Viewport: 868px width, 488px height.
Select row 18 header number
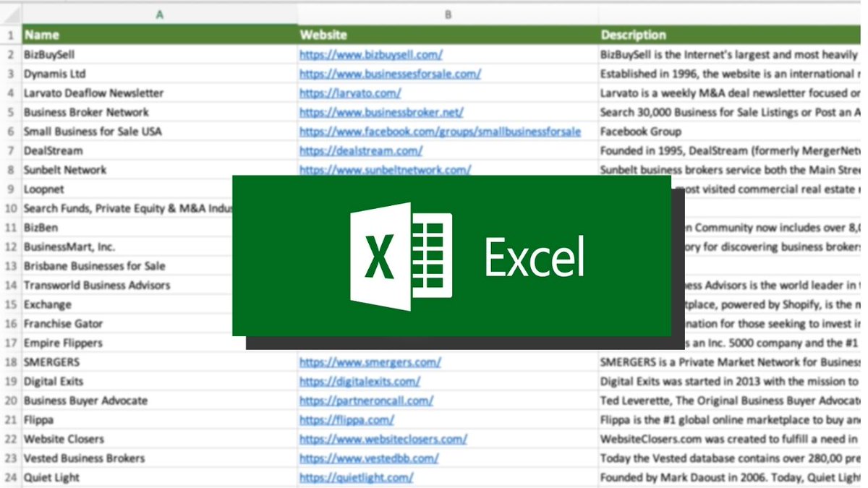click(x=10, y=362)
